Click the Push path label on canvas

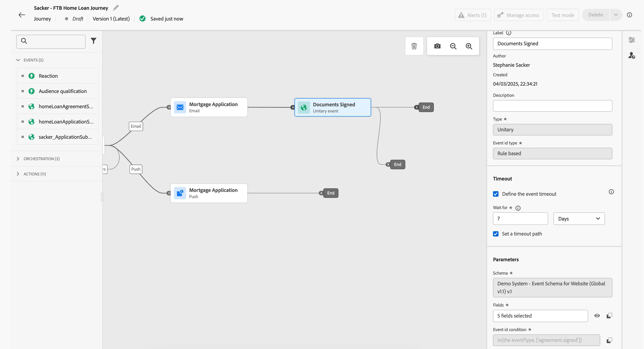[136, 169]
